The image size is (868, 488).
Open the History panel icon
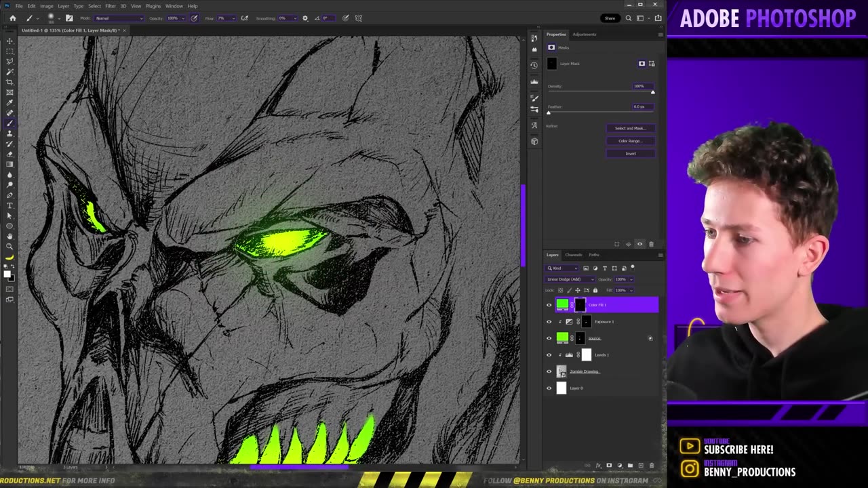(534, 65)
